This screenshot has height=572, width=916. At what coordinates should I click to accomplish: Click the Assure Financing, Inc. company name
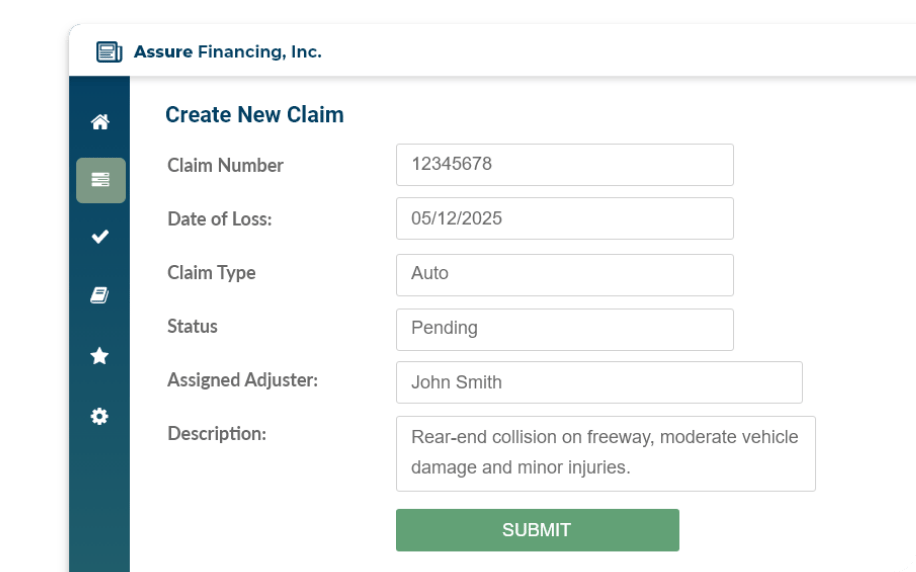click(x=228, y=51)
